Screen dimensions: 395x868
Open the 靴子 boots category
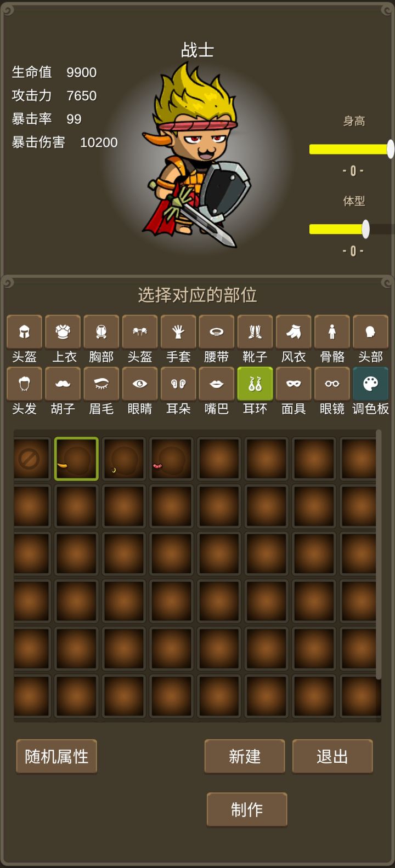tap(255, 332)
